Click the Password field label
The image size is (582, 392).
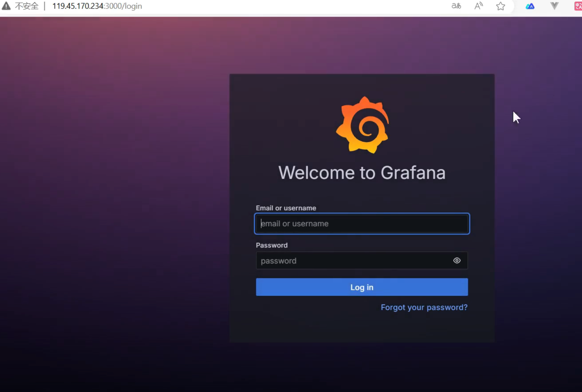[272, 245]
